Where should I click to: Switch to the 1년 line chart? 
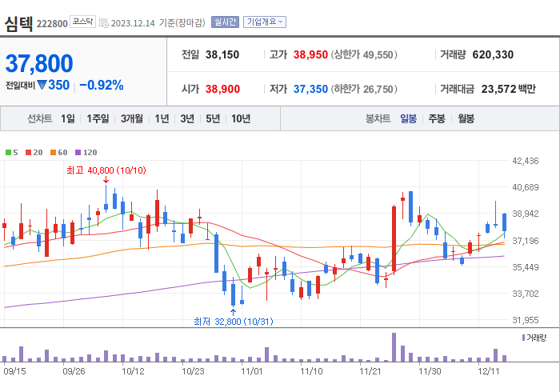coord(162,118)
